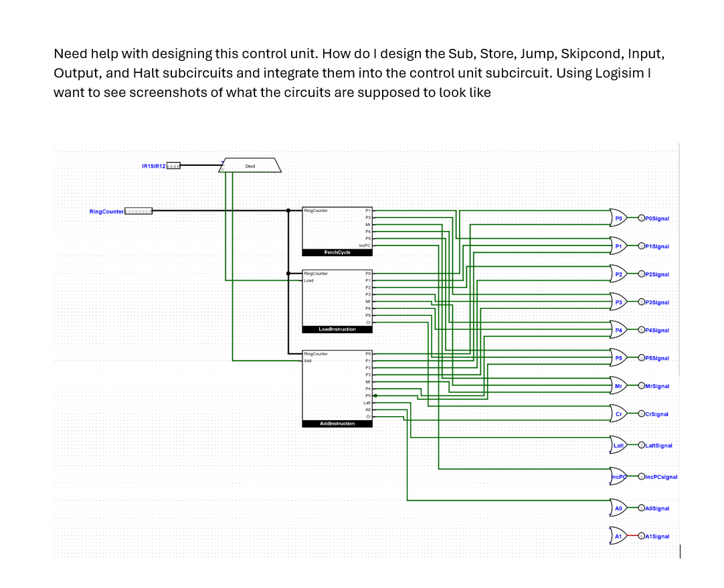Select the LoadInstruction subcircuit block

337,301
